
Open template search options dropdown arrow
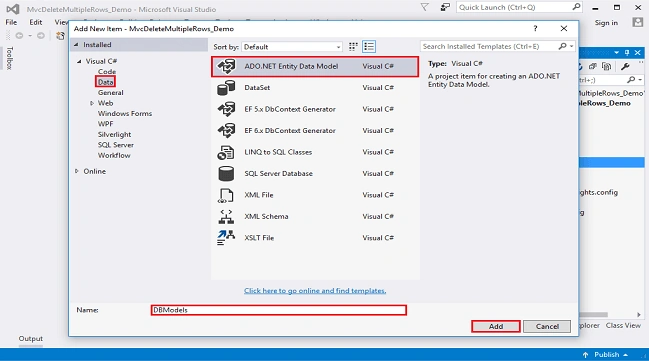click(572, 46)
